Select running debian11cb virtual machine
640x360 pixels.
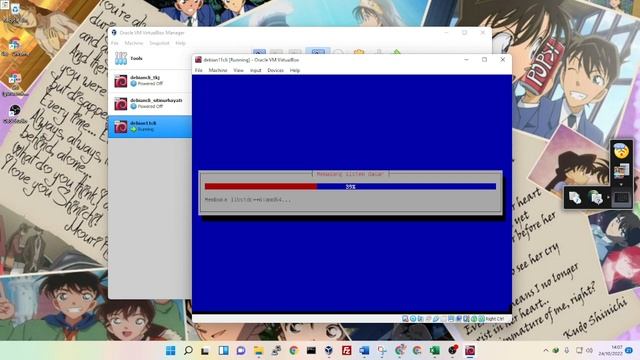(150, 127)
